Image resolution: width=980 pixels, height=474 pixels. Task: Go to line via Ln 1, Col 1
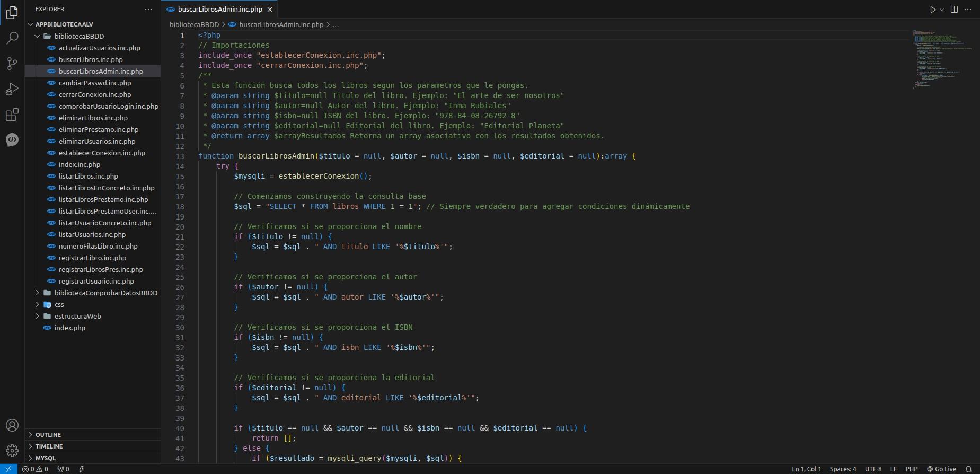click(807, 469)
